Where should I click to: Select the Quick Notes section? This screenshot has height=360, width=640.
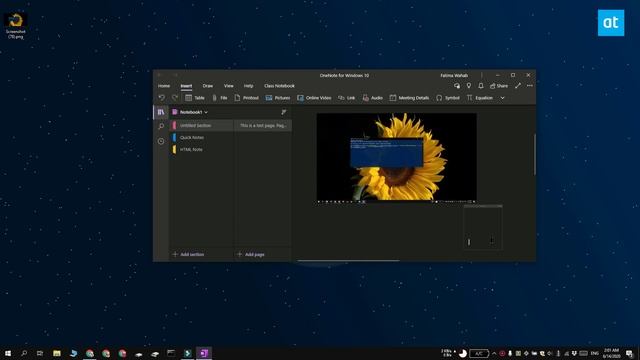pyautogui.click(x=202, y=138)
